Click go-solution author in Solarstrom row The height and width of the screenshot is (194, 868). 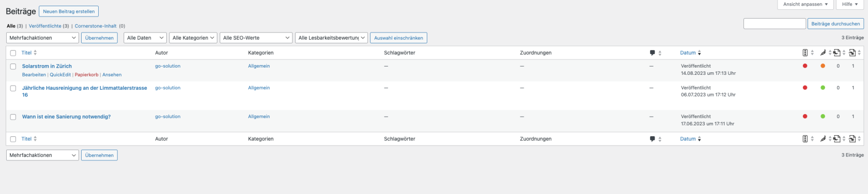168,66
